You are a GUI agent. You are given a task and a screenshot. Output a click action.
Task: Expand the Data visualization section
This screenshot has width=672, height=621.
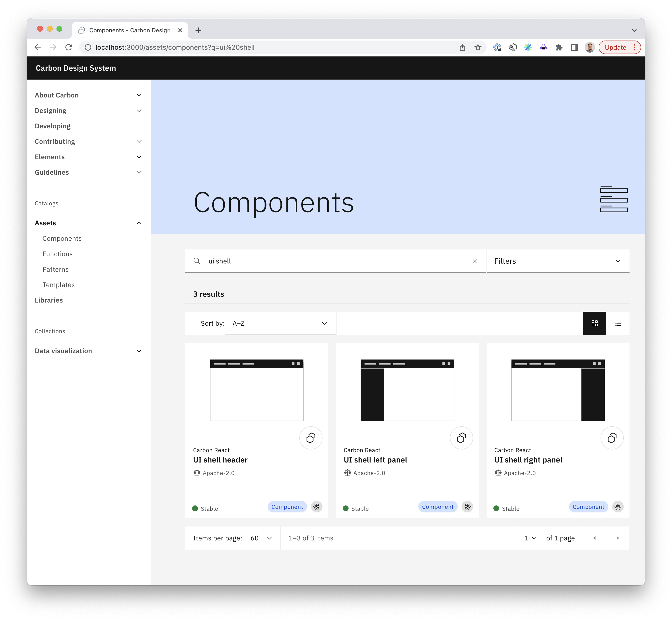coord(139,351)
